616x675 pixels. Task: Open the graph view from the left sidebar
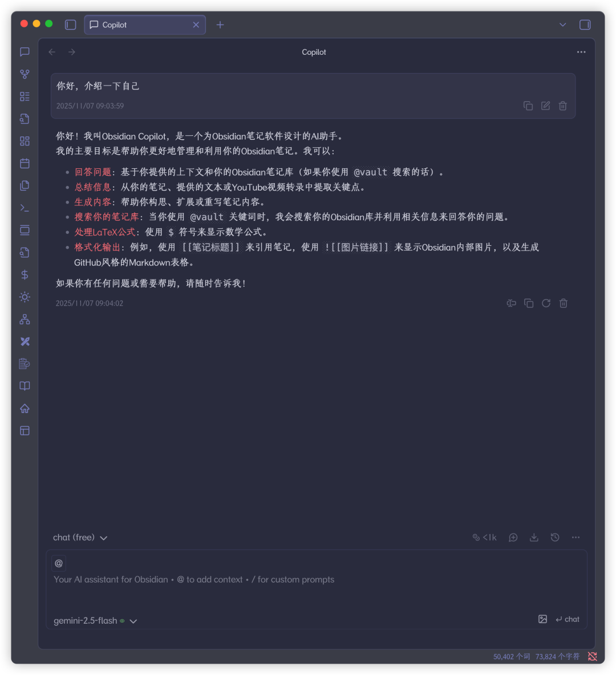coord(25,74)
